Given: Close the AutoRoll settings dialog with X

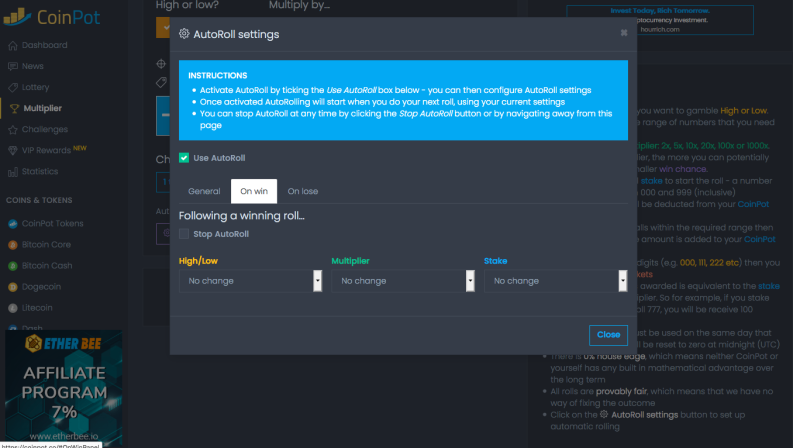Looking at the screenshot, I should pos(624,33).
